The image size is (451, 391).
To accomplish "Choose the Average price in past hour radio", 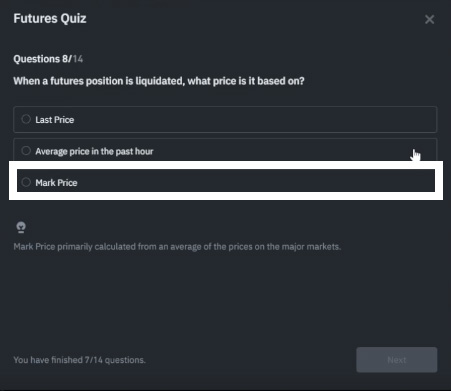I will [x=26, y=151].
